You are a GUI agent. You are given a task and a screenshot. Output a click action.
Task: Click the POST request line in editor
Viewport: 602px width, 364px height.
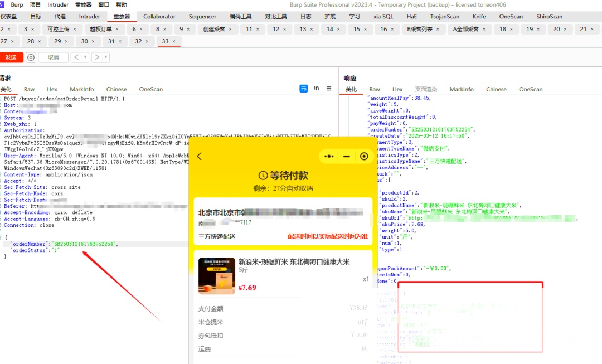pyautogui.click(x=64, y=99)
